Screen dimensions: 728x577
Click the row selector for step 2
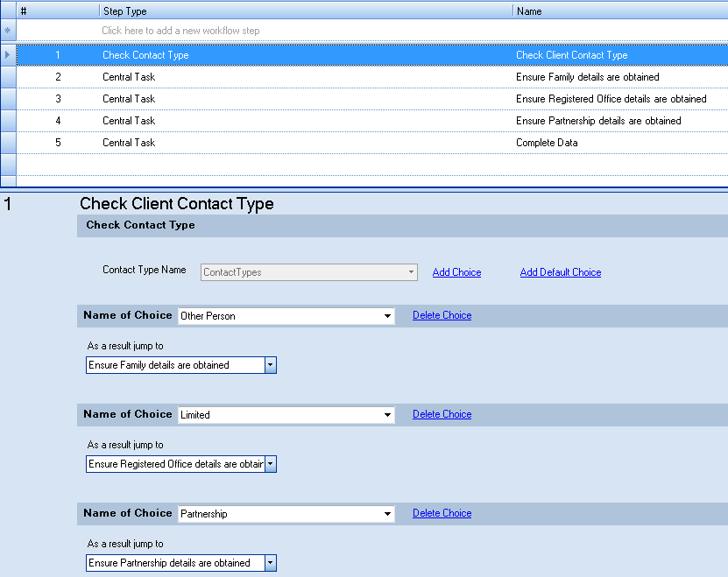pyautogui.click(x=9, y=77)
